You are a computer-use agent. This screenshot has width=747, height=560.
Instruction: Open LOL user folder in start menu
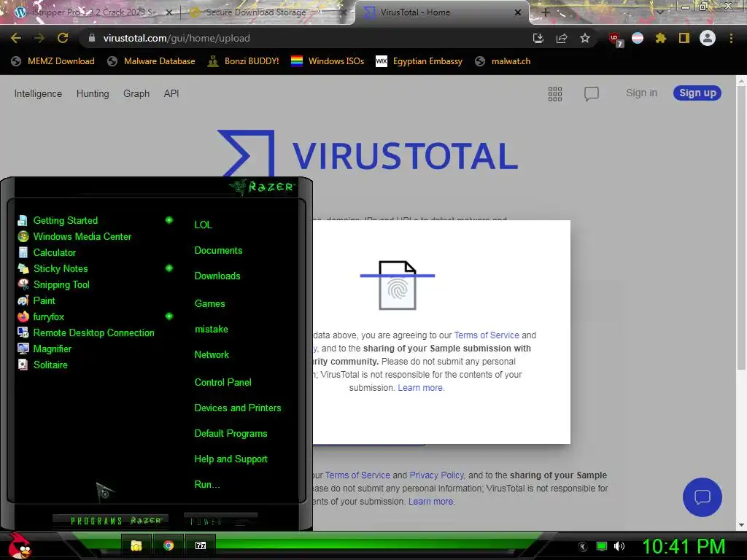tap(203, 225)
